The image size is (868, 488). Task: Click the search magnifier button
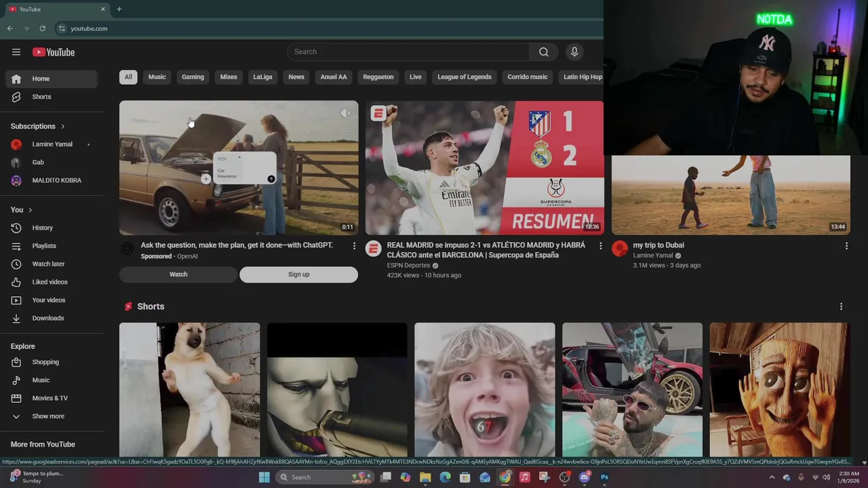[x=544, y=52]
